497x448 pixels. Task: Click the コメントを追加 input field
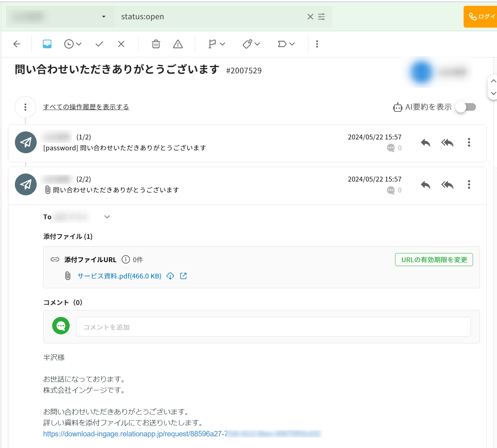273,327
